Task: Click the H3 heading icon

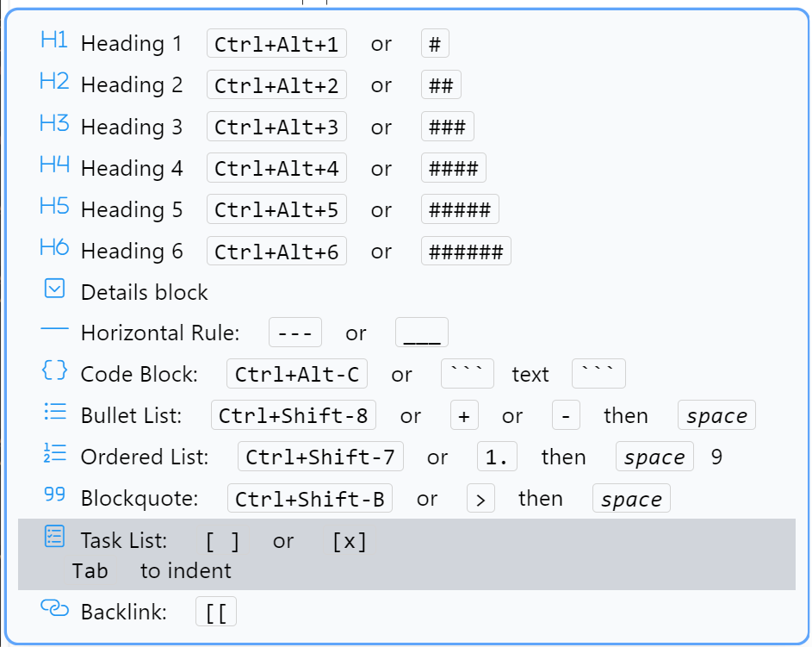Action: point(54,123)
